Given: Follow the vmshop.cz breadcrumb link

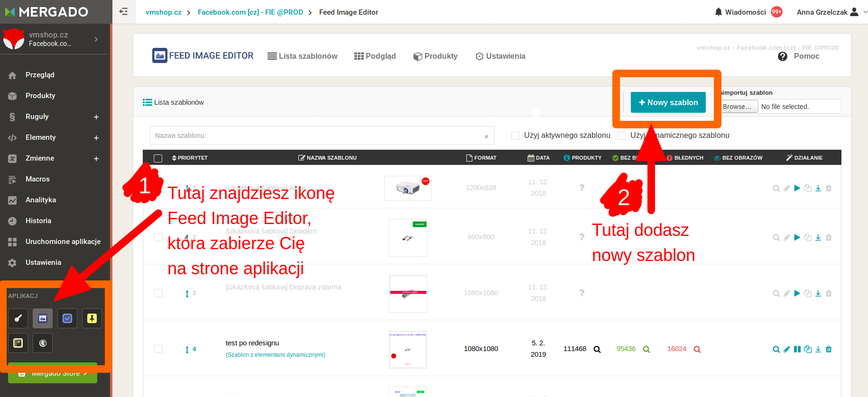Looking at the screenshot, I should coord(164,12).
